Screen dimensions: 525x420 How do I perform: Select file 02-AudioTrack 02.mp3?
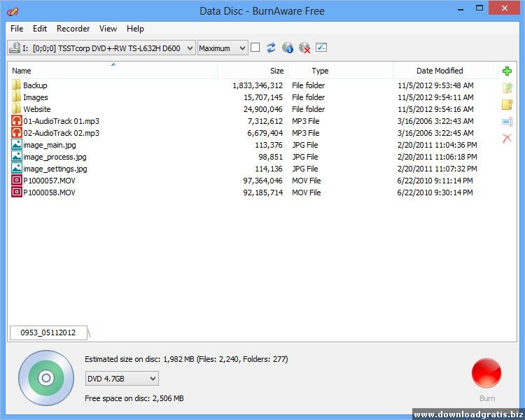pyautogui.click(x=62, y=132)
